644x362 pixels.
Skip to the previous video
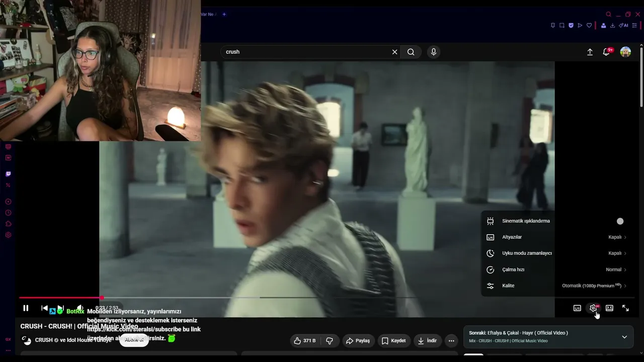pyautogui.click(x=44, y=308)
